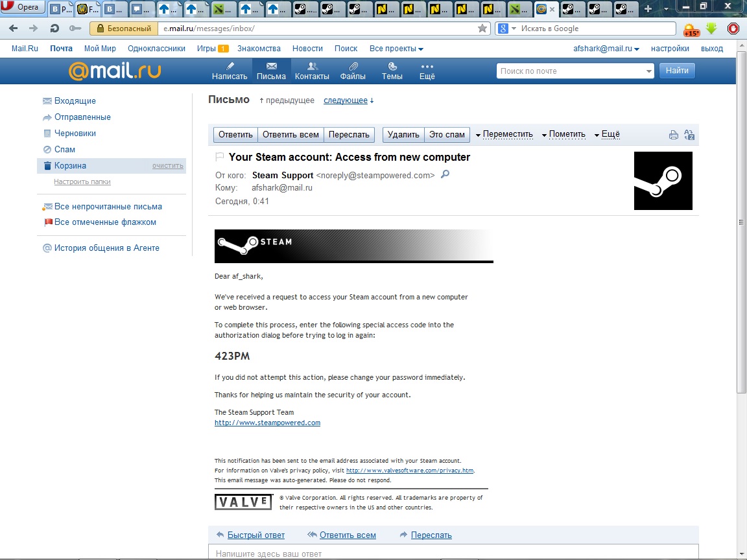Open Корзина folder
747x560 pixels.
pyautogui.click(x=70, y=166)
